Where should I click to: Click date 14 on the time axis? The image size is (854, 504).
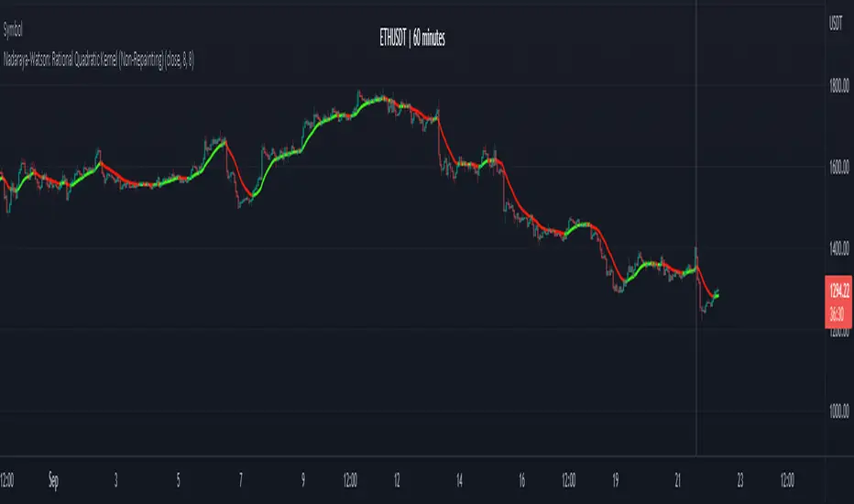tap(459, 480)
